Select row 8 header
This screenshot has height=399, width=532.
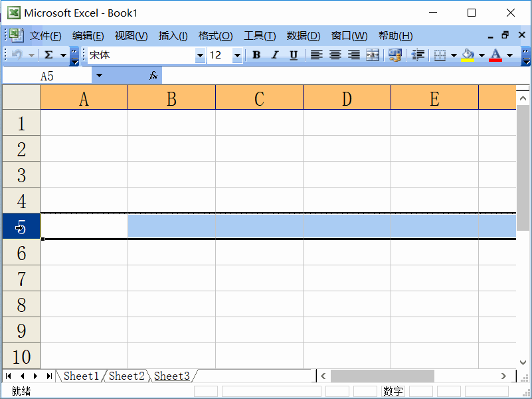pos(21,304)
